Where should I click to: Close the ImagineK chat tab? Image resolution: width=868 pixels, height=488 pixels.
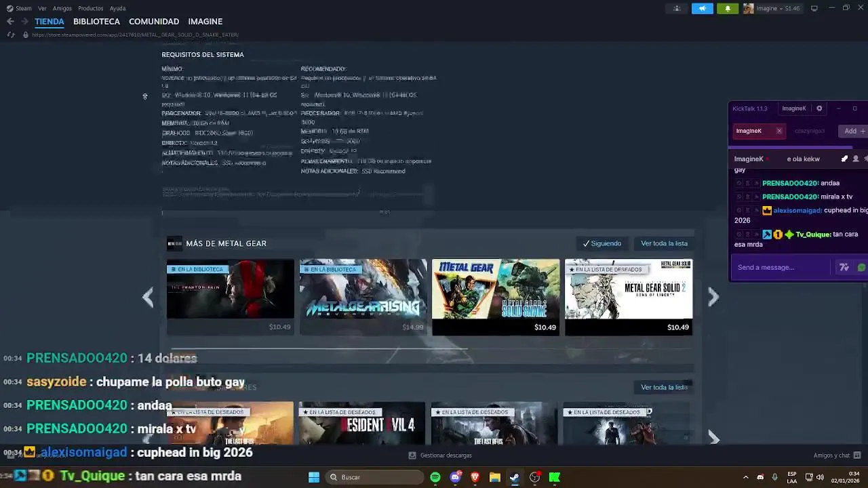click(x=779, y=131)
